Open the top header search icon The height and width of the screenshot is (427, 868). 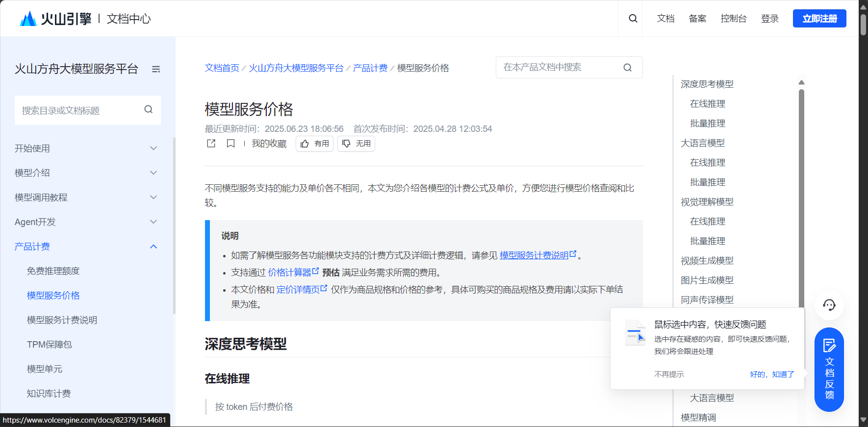[633, 19]
